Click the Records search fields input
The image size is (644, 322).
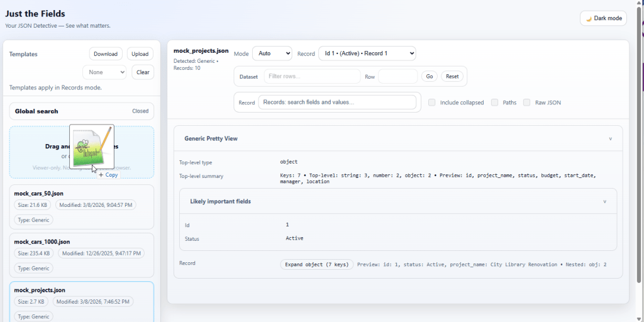click(x=337, y=102)
